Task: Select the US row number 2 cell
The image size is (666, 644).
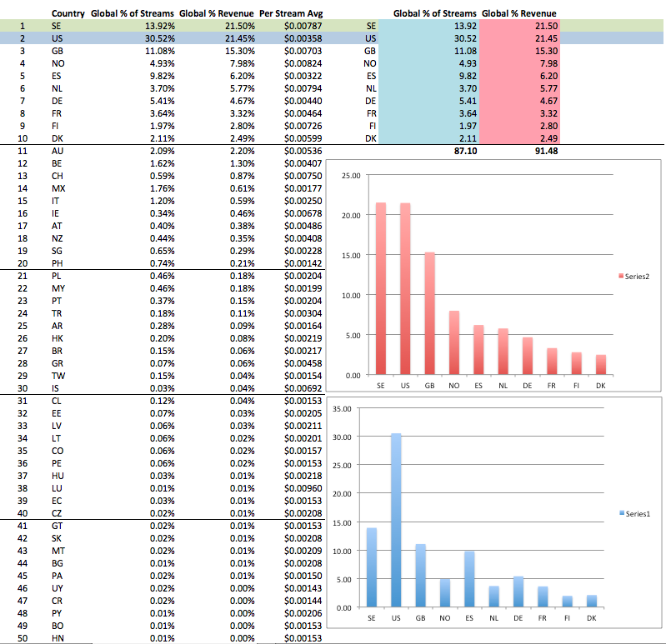Action: click(x=24, y=39)
